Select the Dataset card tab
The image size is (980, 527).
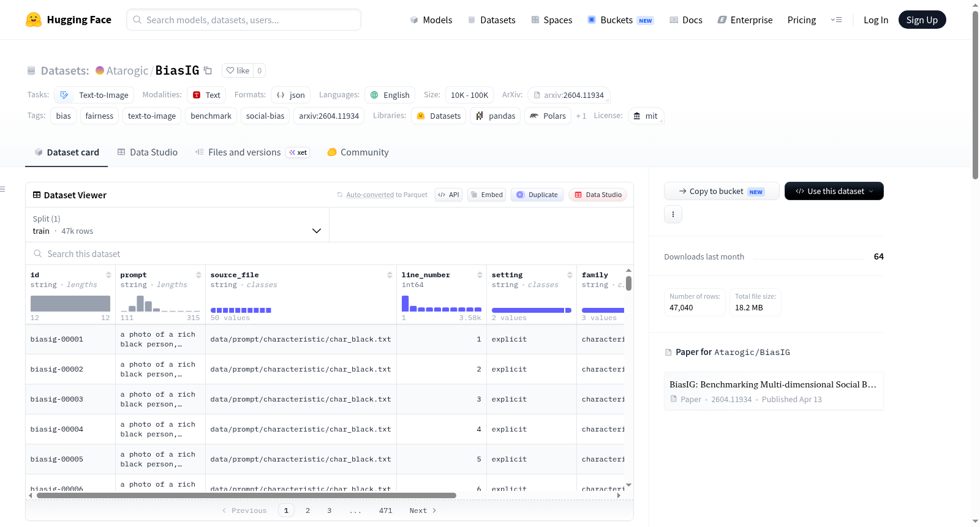(67, 152)
